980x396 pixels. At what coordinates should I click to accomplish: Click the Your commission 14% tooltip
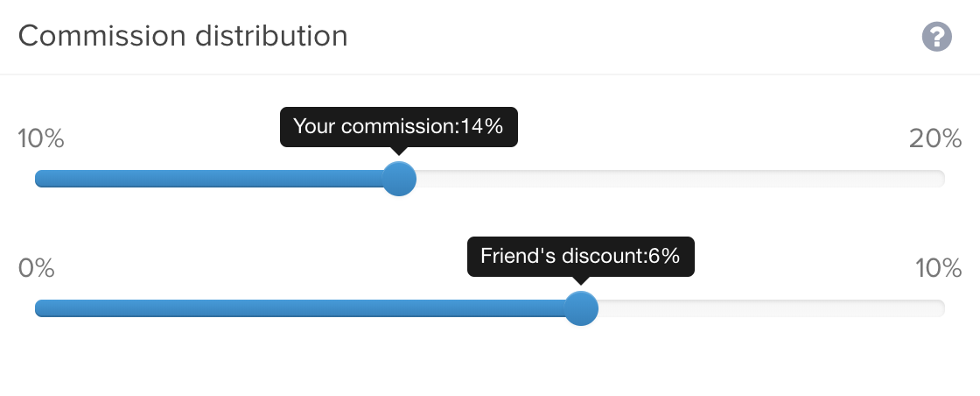coord(399,127)
